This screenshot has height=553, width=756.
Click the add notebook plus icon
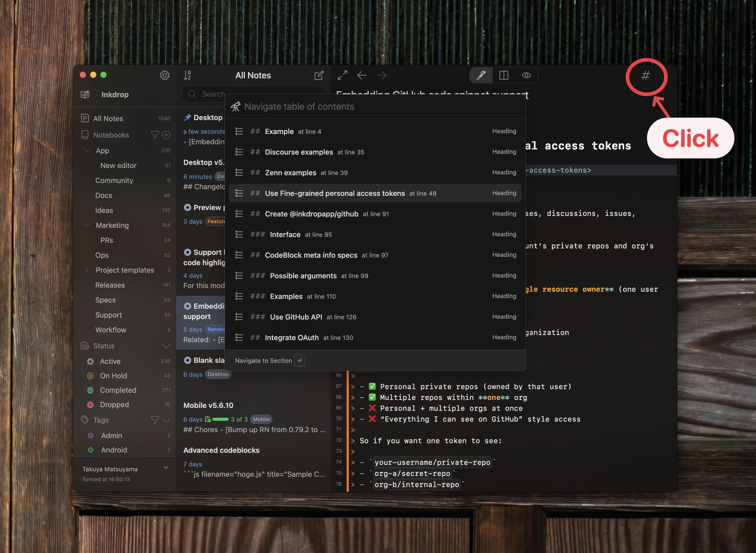pos(166,135)
